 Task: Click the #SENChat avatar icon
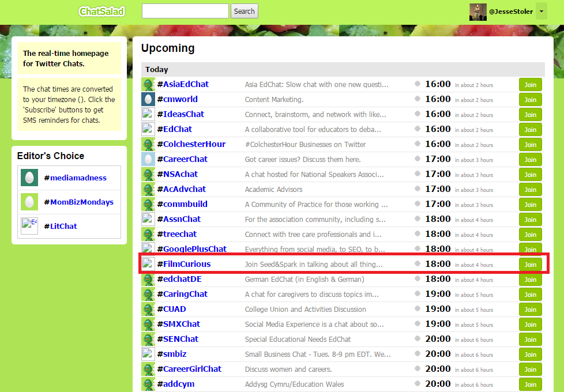(148, 339)
